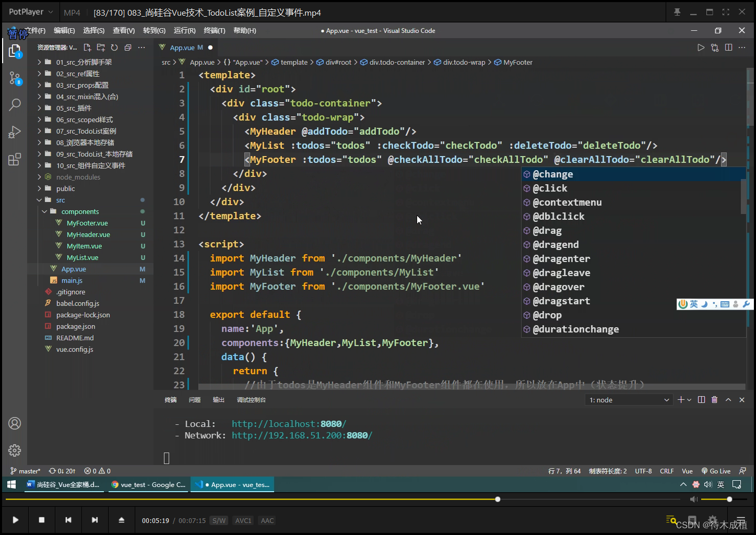Open the Manage gear in activity bar
The width and height of the screenshot is (756, 535).
(x=15, y=450)
